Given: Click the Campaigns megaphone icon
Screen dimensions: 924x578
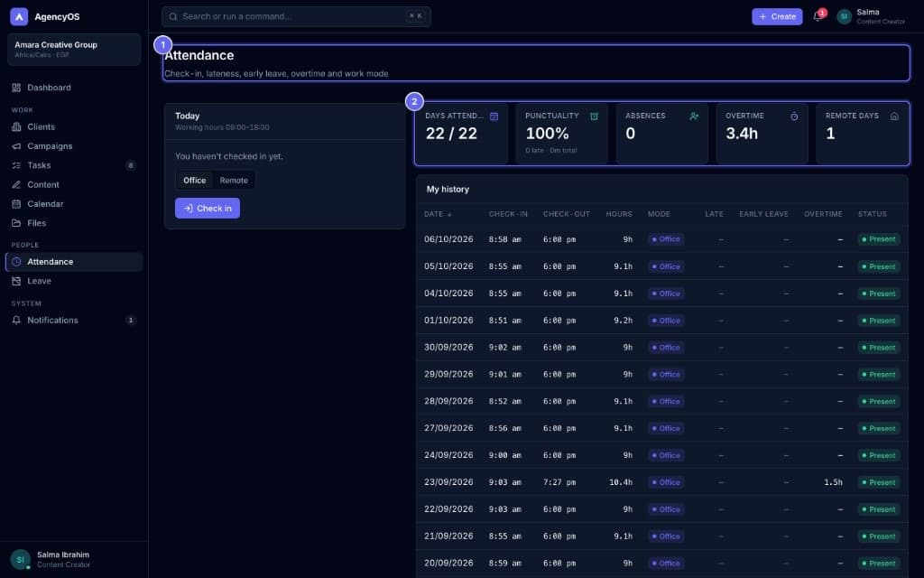Looking at the screenshot, I should tap(16, 146).
